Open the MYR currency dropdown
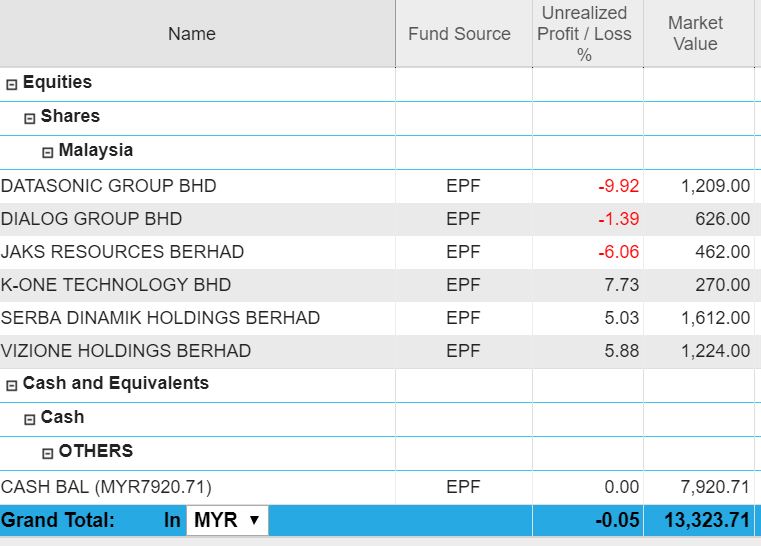 (228, 520)
